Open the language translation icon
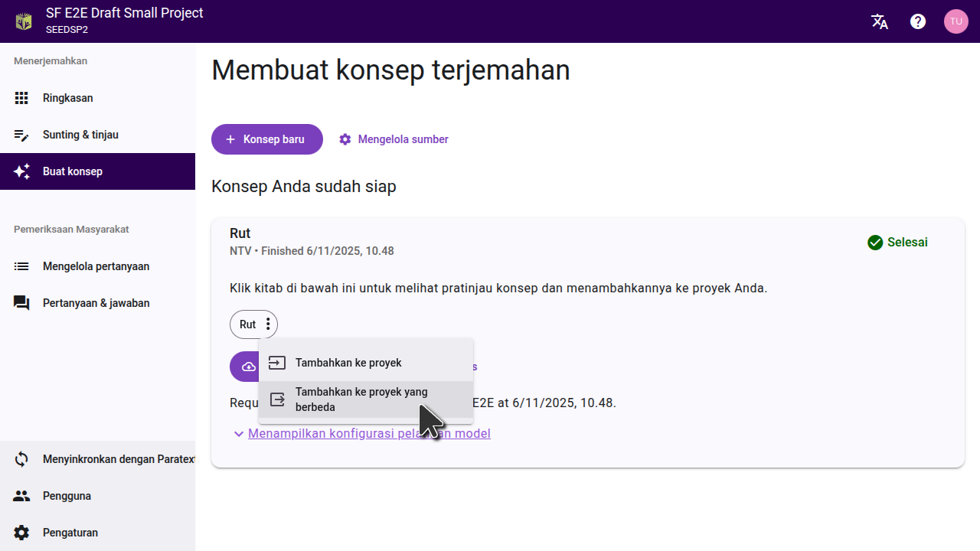The height and width of the screenshot is (551, 980). [880, 21]
